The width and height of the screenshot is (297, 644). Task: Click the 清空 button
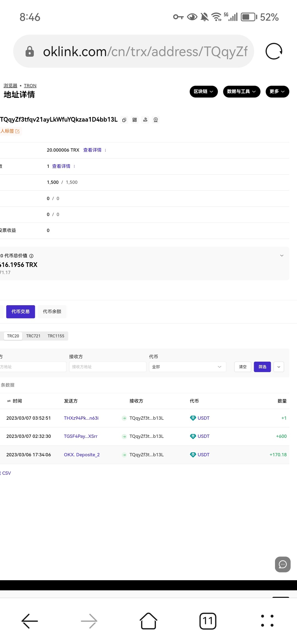coord(243,367)
